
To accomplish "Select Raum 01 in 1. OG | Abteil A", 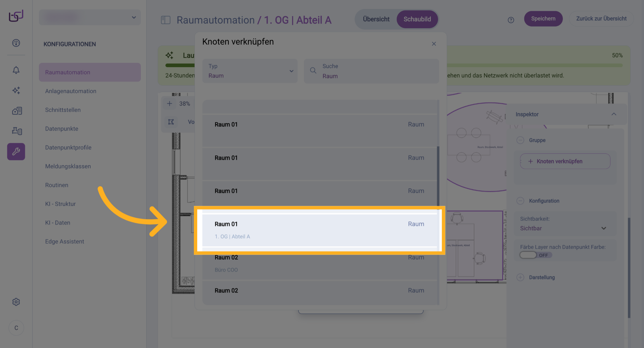I will pos(319,230).
